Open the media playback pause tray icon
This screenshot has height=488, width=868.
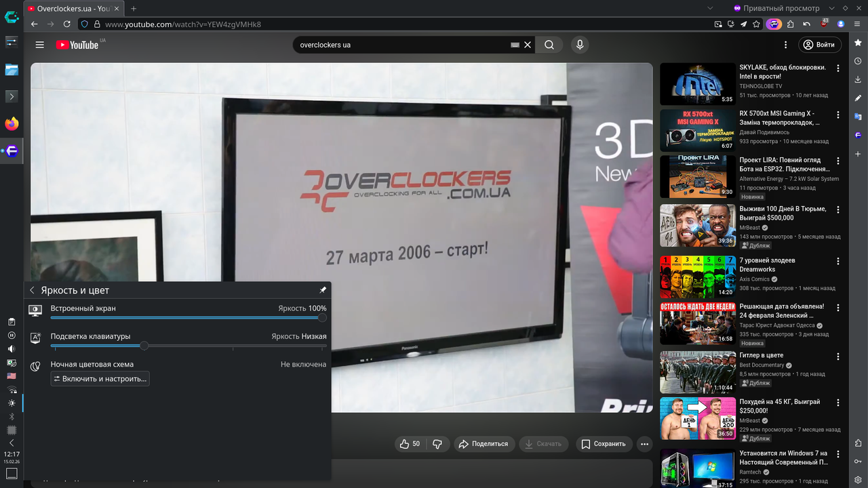coord(12,335)
